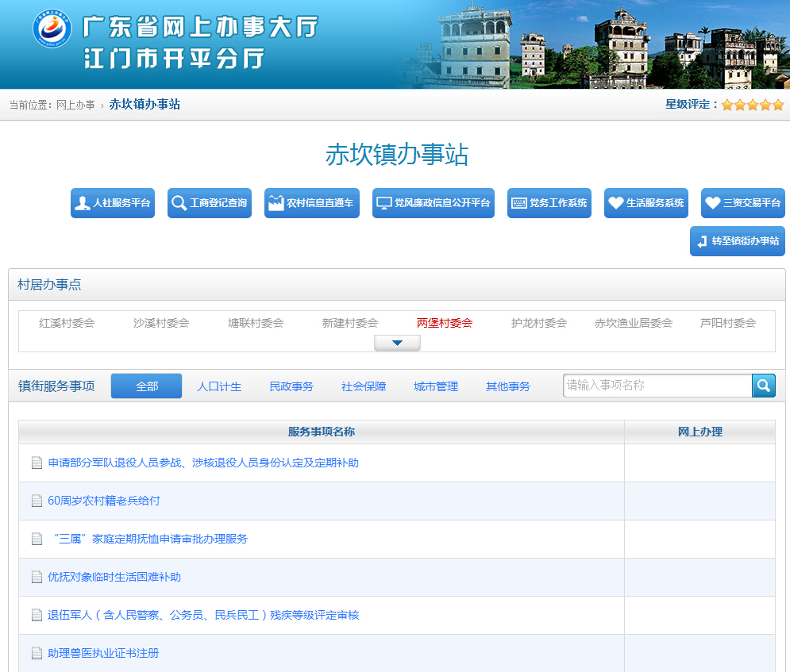Click 转至镇街办事站 arrow icon button
Screen dimensions: 790x672
click(702, 241)
